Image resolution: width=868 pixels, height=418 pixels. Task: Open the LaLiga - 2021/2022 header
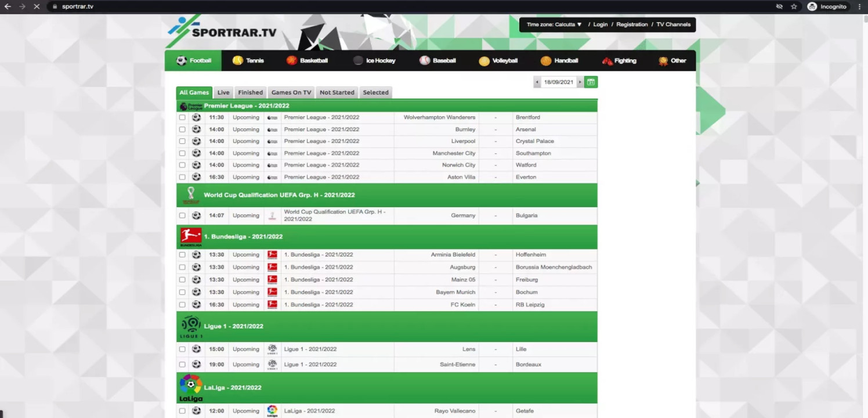click(x=387, y=388)
